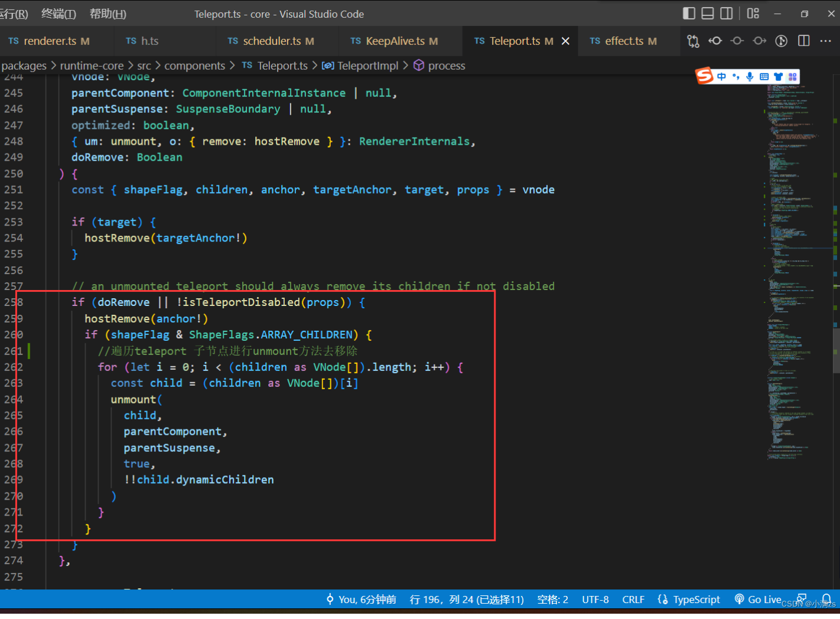840x619 pixels.
Task: Start the Go Live server
Action: [758, 600]
